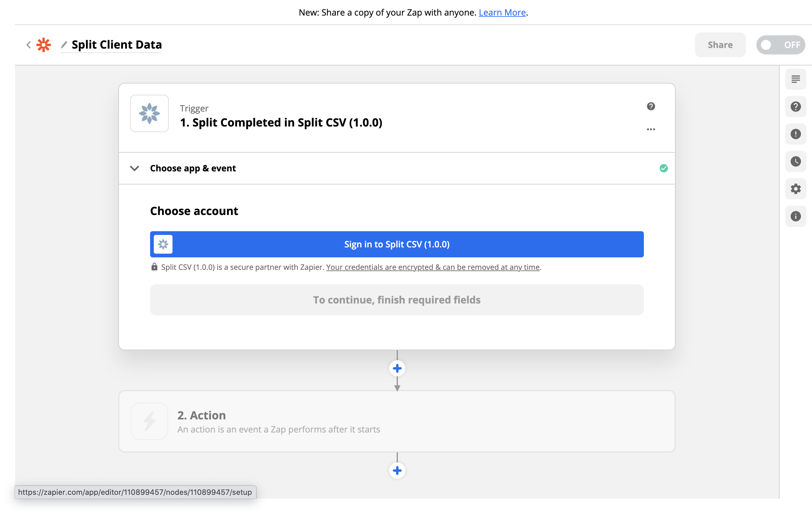
Task: Click the Split CSV icon inside sign-in button
Action: click(x=163, y=244)
